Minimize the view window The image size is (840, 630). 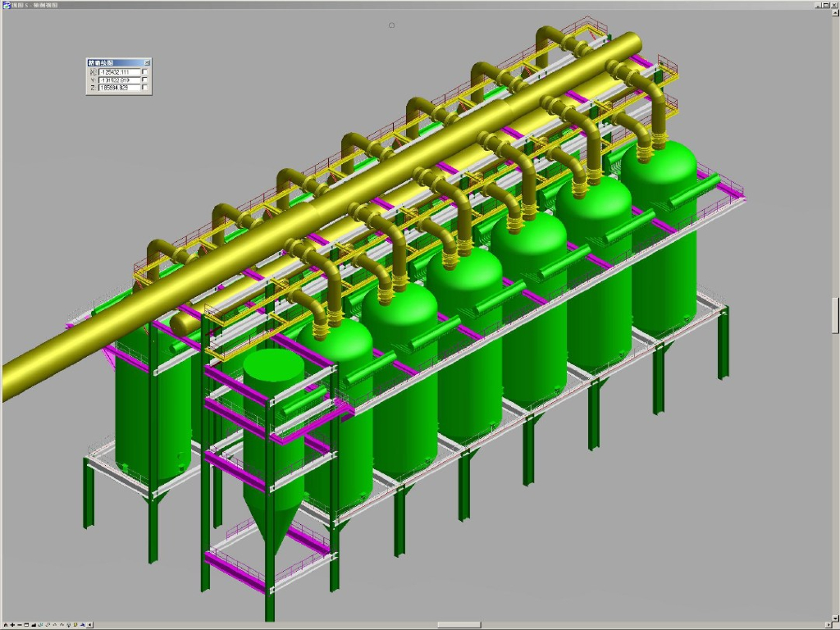click(x=819, y=5)
